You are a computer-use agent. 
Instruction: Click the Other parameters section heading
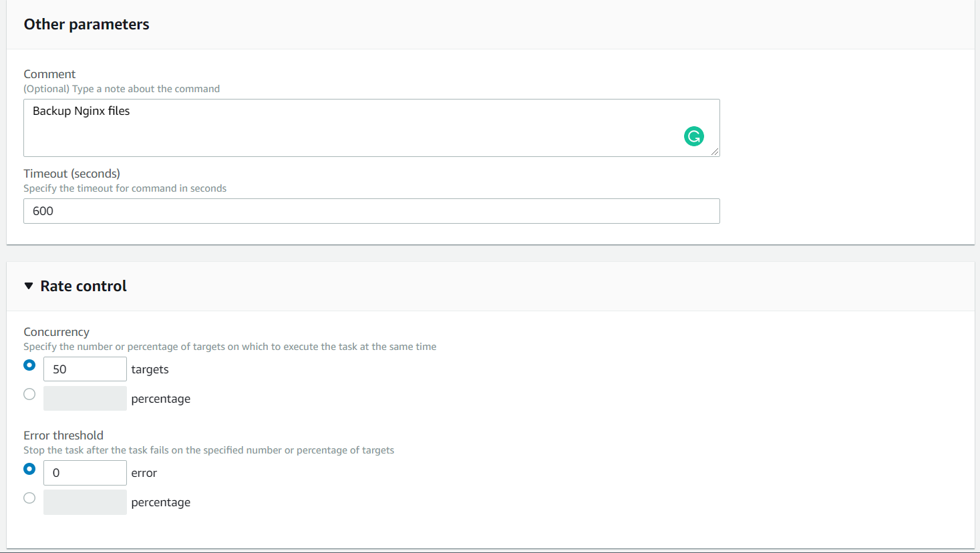click(x=86, y=24)
